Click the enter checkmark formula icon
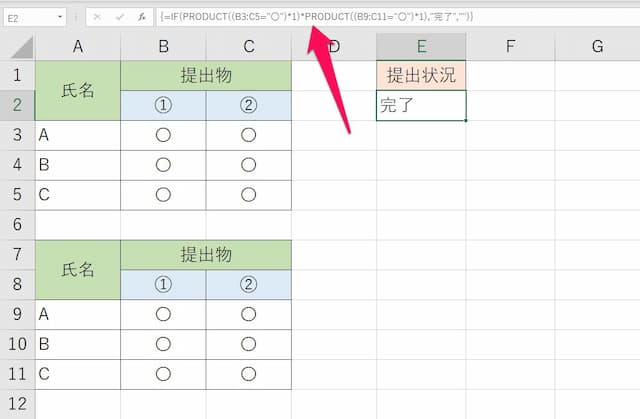640x419 pixels. [118, 17]
